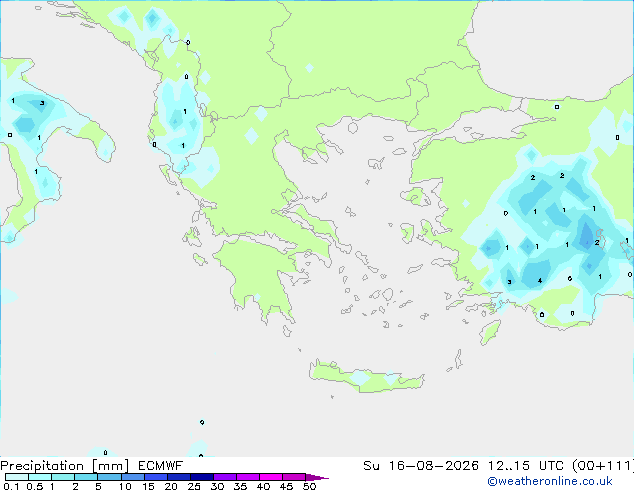The height and width of the screenshot is (490, 634).
Task: Click the "50" legend scale value
Action: (x=309, y=486)
